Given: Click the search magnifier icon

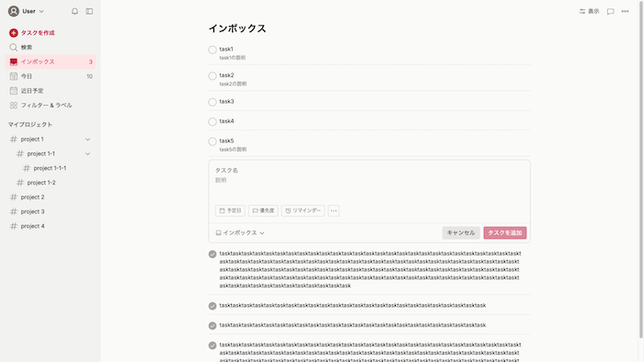Looking at the screenshot, I should click(14, 47).
